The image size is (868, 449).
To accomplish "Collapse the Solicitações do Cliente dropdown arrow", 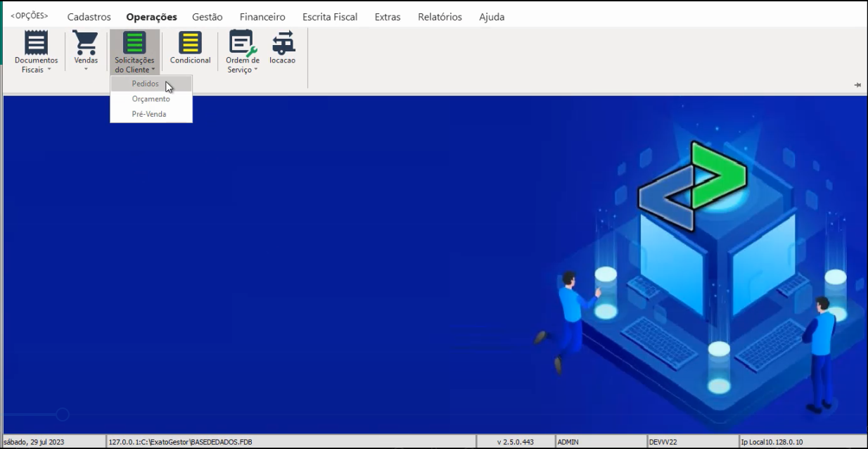I will pos(153,70).
